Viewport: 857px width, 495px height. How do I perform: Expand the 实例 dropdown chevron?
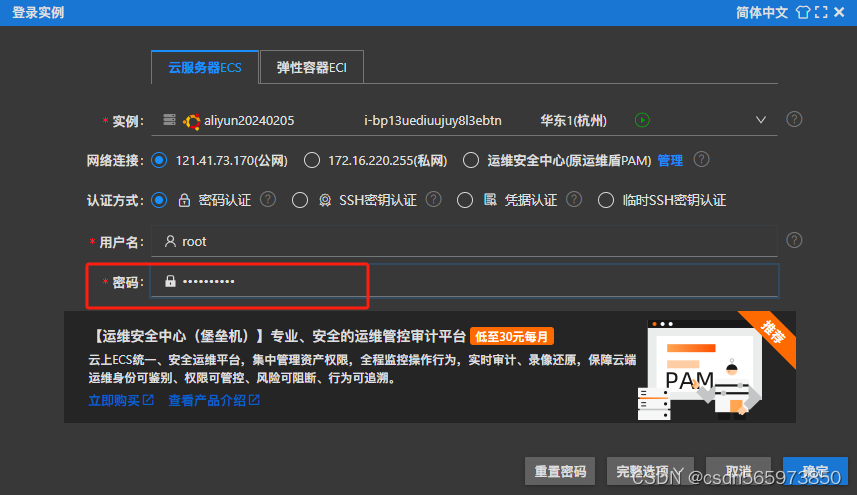pyautogui.click(x=761, y=120)
